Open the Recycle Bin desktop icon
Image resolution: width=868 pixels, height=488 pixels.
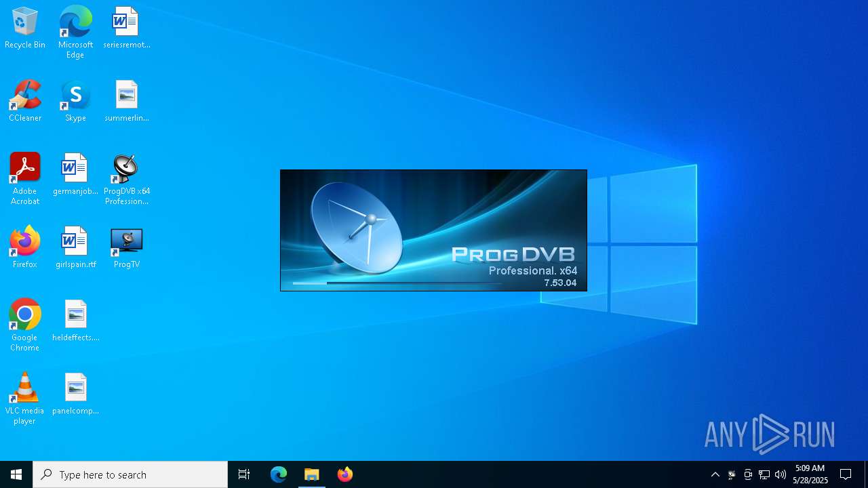pyautogui.click(x=25, y=28)
